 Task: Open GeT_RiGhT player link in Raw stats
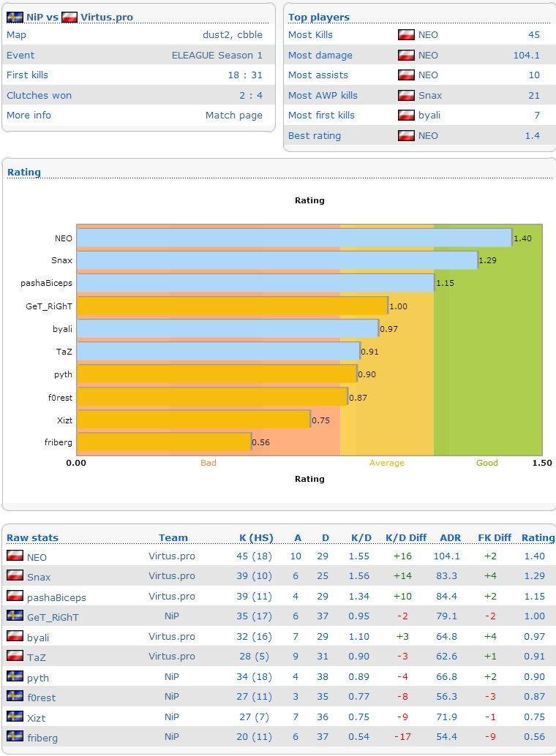coord(53,618)
